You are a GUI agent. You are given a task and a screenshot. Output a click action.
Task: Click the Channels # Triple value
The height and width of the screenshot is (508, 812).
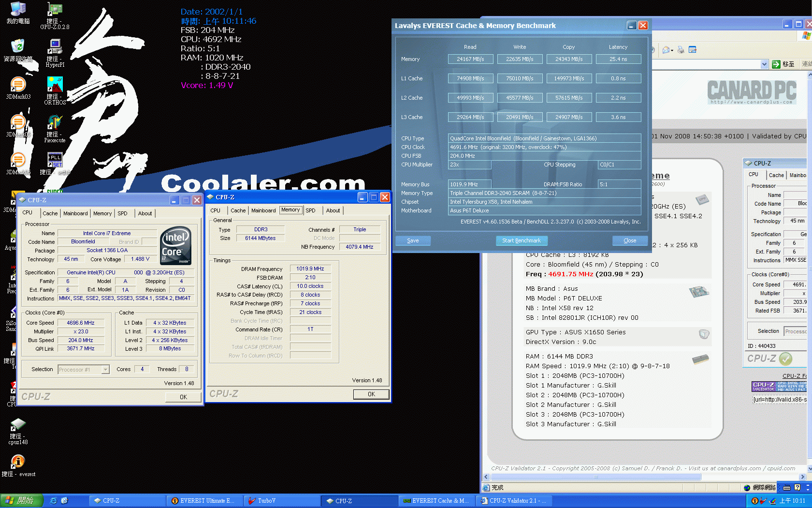(x=360, y=229)
